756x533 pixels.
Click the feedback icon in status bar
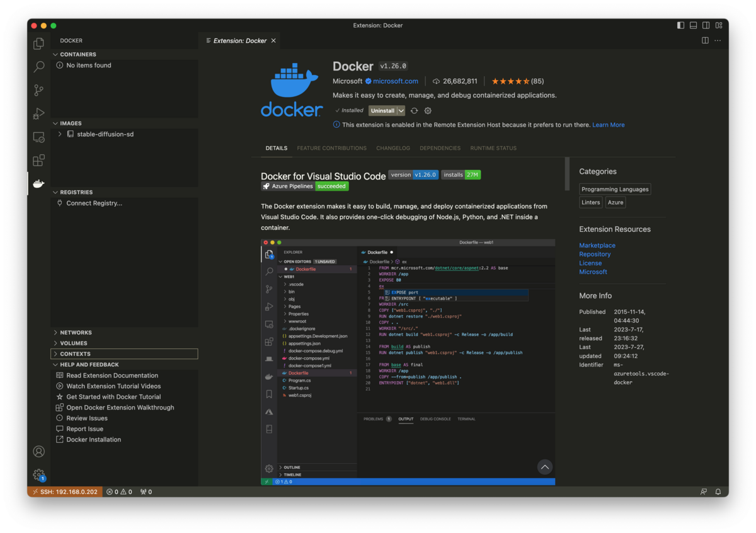[x=704, y=491]
